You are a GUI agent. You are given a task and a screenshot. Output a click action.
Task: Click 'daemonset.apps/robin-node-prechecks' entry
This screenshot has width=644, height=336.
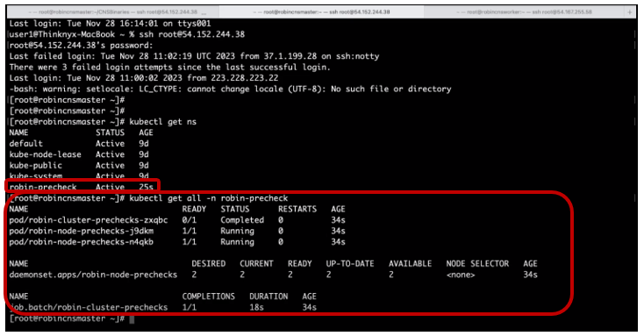tap(93, 275)
